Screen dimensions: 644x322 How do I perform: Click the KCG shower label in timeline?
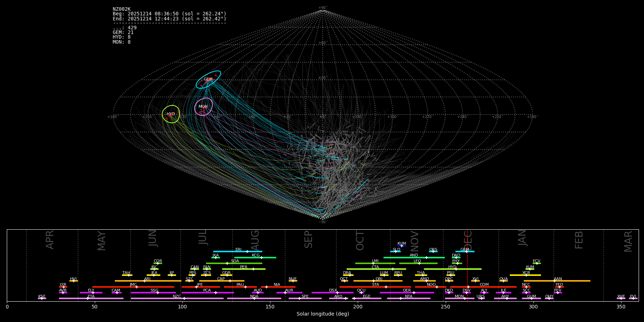pyautogui.click(x=256, y=255)
